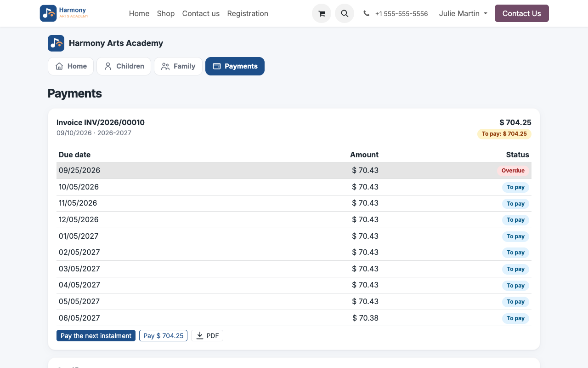The height and width of the screenshot is (368, 588).
Task: Click invoice total $ 704.25 at top right
Action: (x=515, y=122)
